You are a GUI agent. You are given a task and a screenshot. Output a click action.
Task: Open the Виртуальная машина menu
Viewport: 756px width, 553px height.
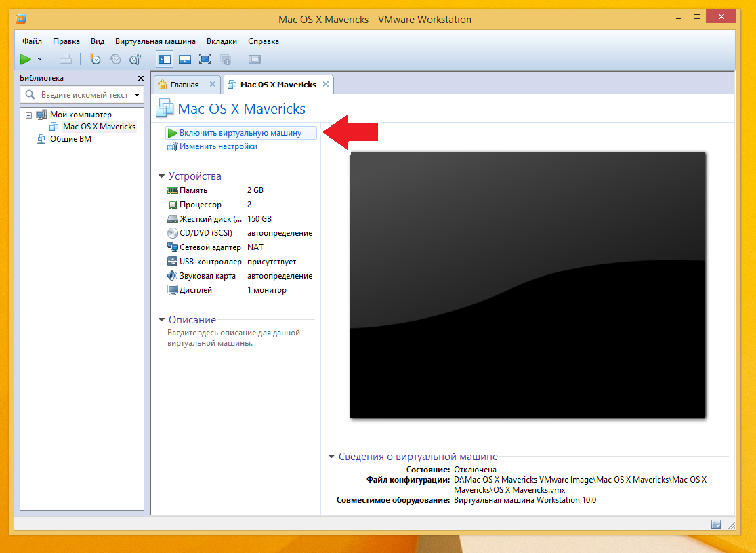pos(155,41)
